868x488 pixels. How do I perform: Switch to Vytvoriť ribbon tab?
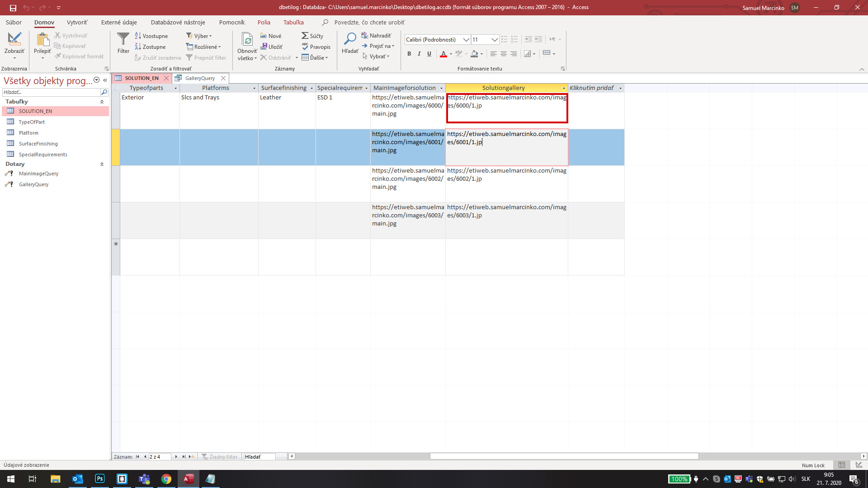[77, 22]
